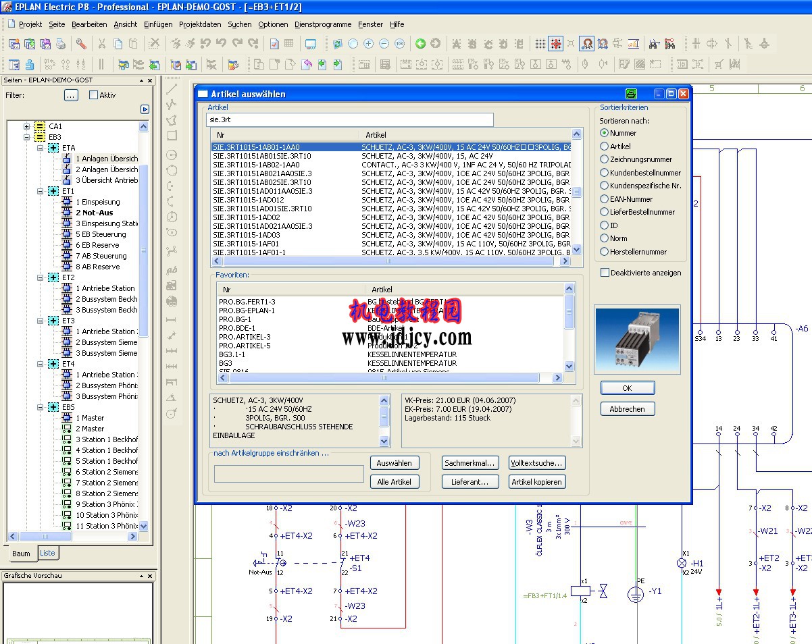Click the page navigator icon
The image size is (812, 644).
pyautogui.click(x=14, y=65)
